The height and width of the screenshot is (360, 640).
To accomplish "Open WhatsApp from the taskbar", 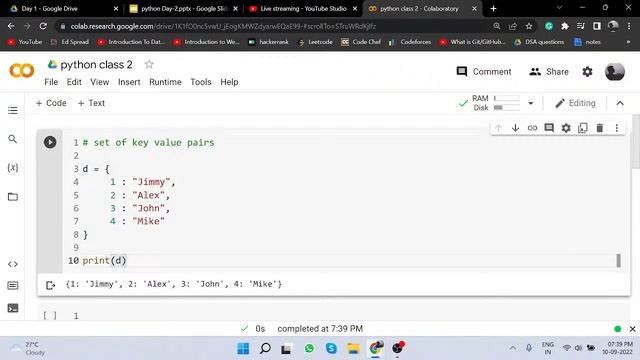I will click(309, 349).
